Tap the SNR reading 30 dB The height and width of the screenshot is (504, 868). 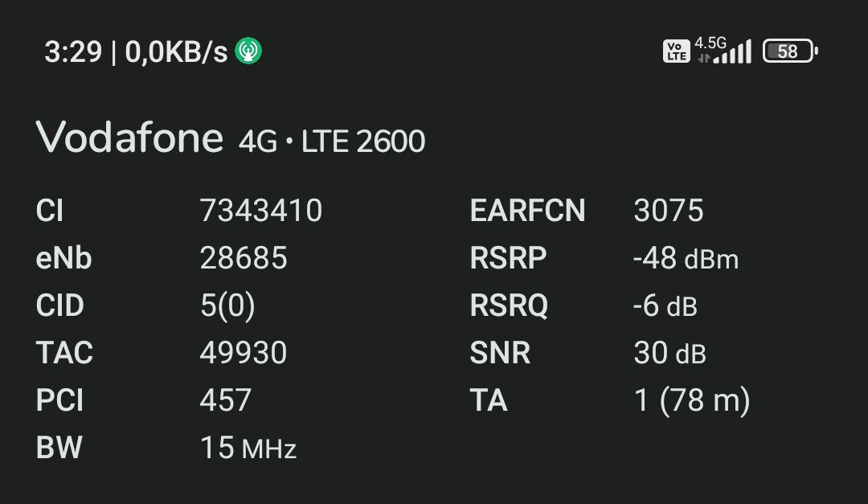click(x=669, y=353)
